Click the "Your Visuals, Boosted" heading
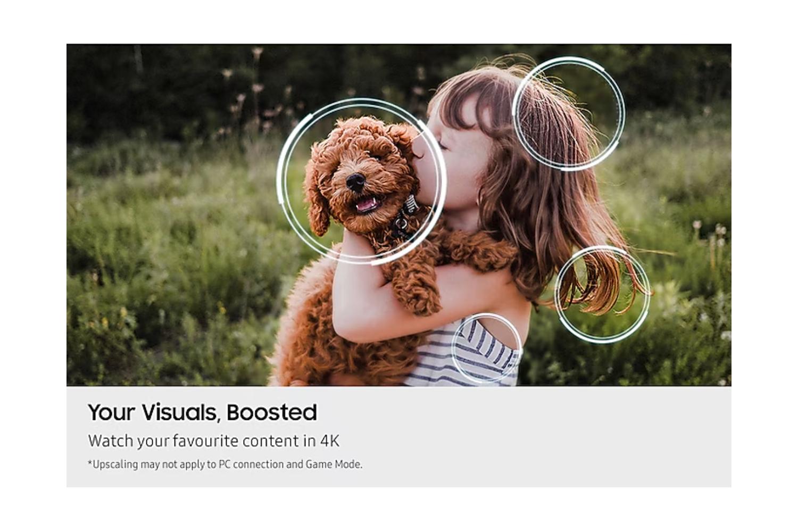Screen dimensions: 798x532 (x=202, y=412)
